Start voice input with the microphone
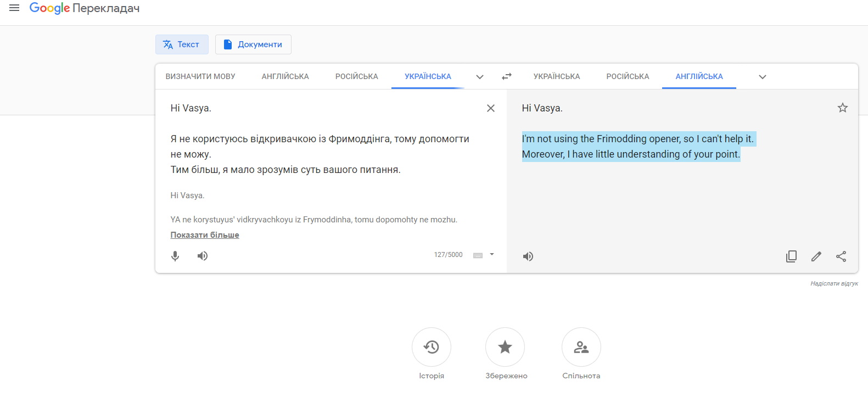The image size is (868, 397). coord(175,256)
